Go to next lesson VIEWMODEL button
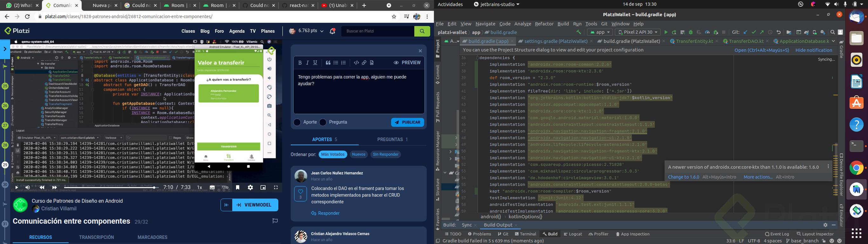868x244 pixels. (x=255, y=205)
